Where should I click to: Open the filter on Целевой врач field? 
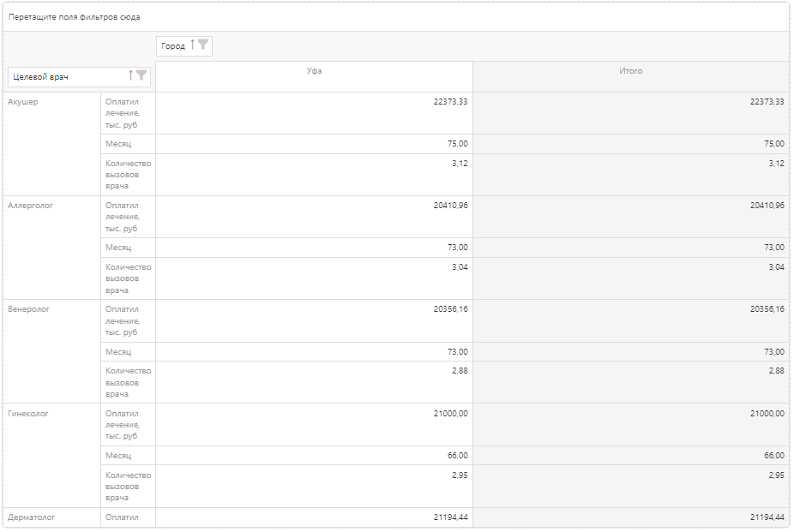click(141, 76)
